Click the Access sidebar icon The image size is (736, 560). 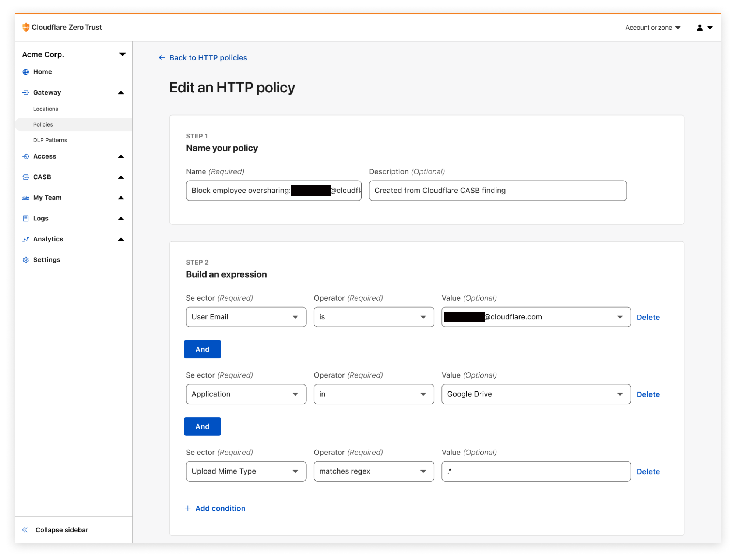[26, 156]
